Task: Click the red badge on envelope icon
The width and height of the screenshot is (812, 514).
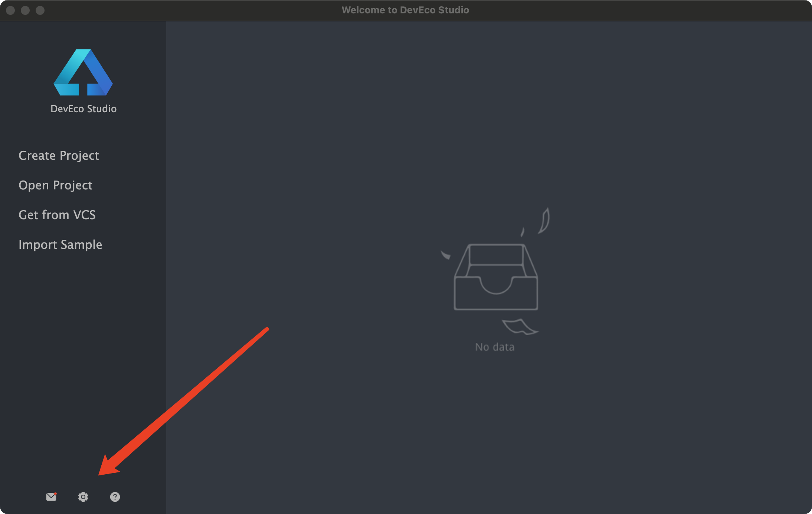Action: [55, 494]
